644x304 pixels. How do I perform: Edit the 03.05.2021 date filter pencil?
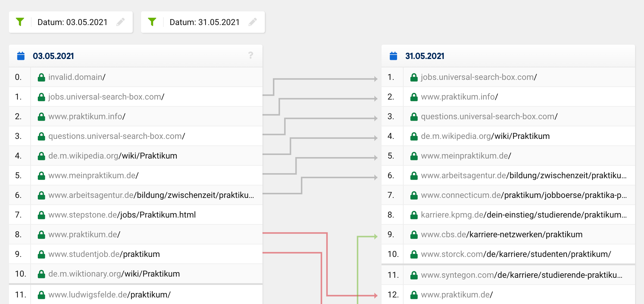(x=121, y=22)
